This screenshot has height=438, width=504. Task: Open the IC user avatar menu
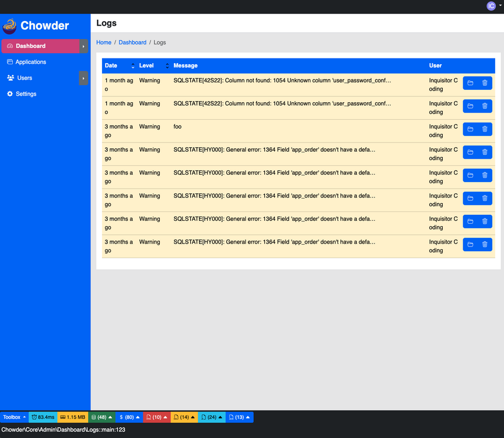(491, 6)
